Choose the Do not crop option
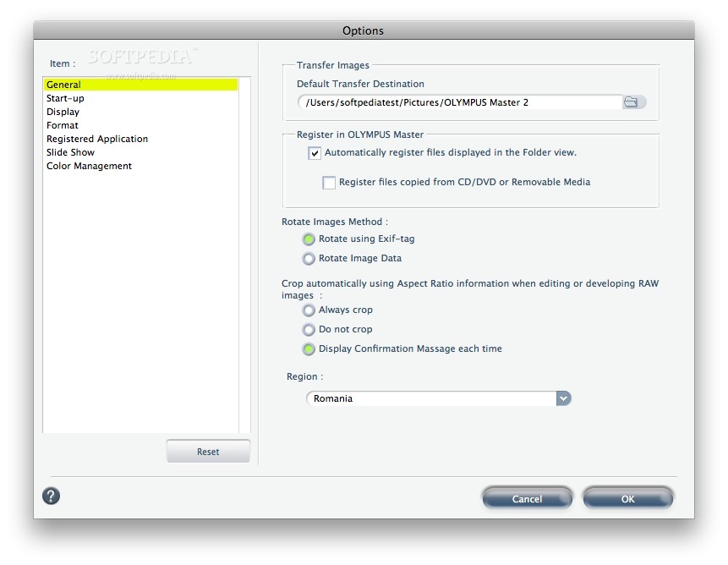This screenshot has width=728, height=565. (309, 329)
